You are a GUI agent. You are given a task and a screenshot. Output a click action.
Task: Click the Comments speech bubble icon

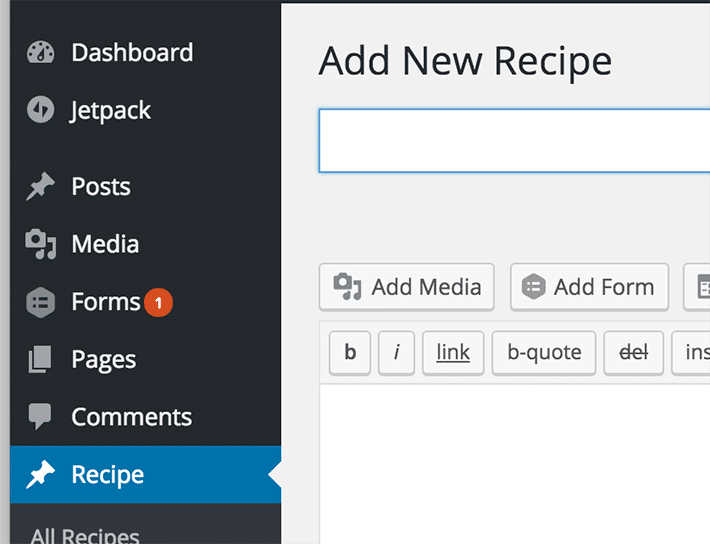pyautogui.click(x=40, y=417)
